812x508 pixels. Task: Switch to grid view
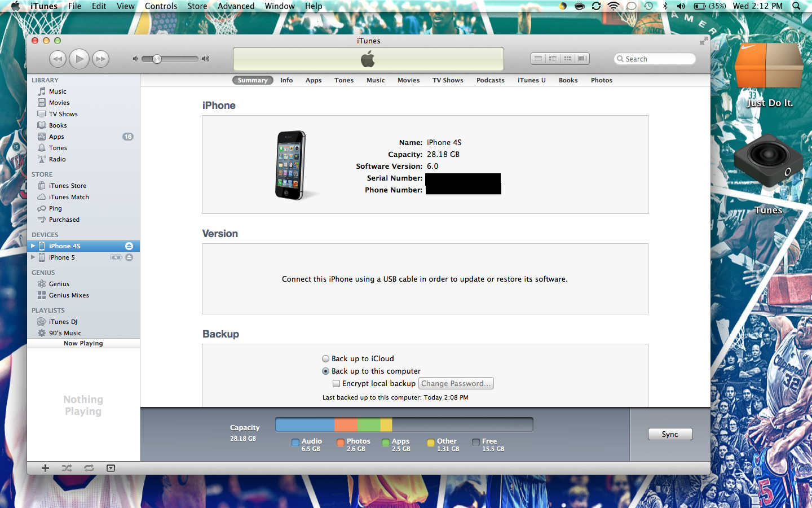[x=568, y=58]
